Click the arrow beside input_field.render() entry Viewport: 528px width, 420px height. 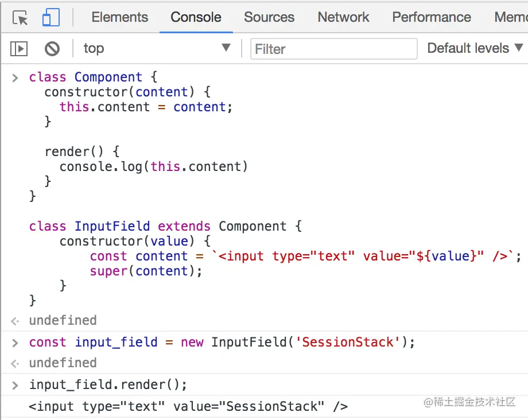(15, 386)
